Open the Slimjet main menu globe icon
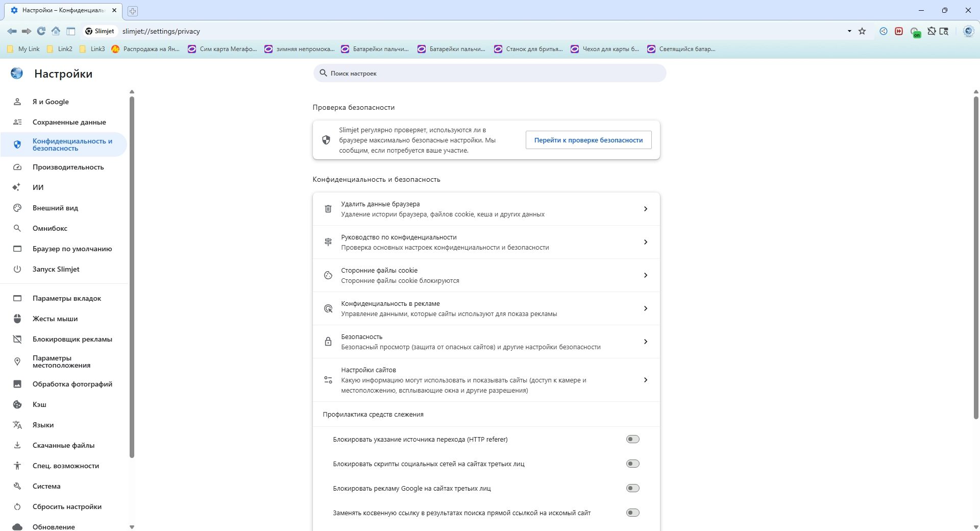This screenshot has width=980, height=531. tap(968, 31)
